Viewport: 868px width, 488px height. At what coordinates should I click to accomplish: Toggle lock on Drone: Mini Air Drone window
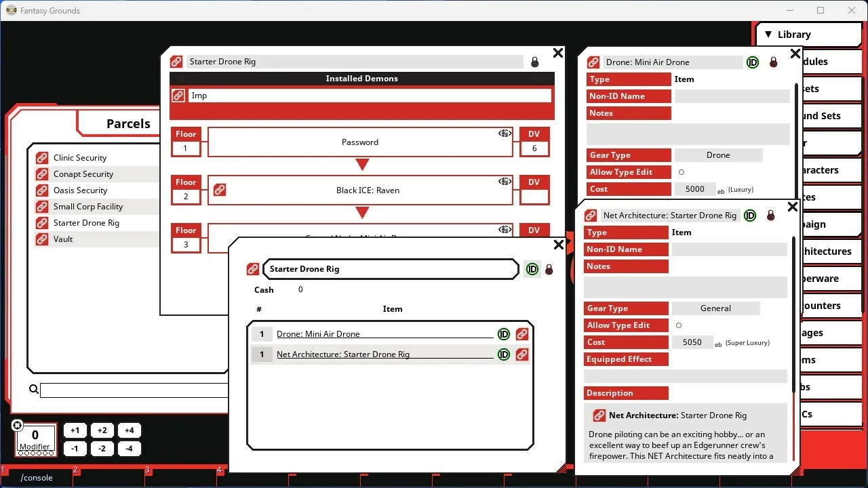pos(773,62)
